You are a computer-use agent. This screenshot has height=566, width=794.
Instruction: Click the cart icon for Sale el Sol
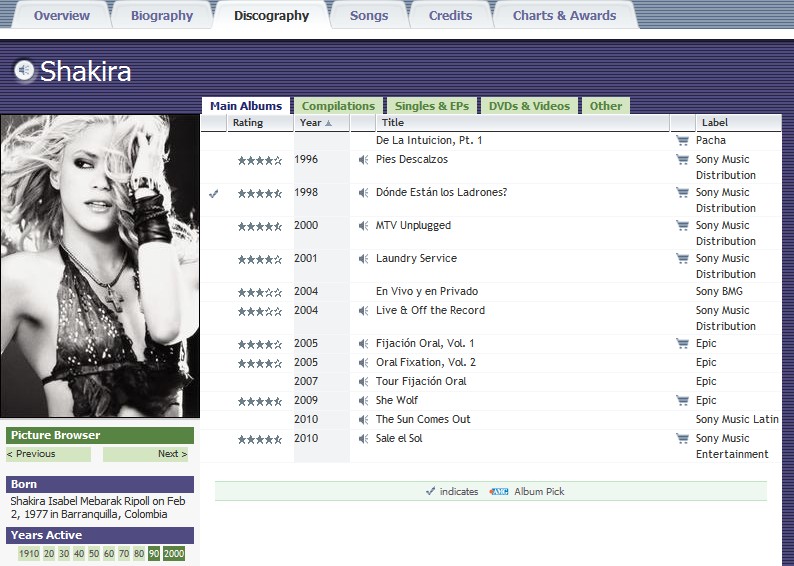coord(682,439)
